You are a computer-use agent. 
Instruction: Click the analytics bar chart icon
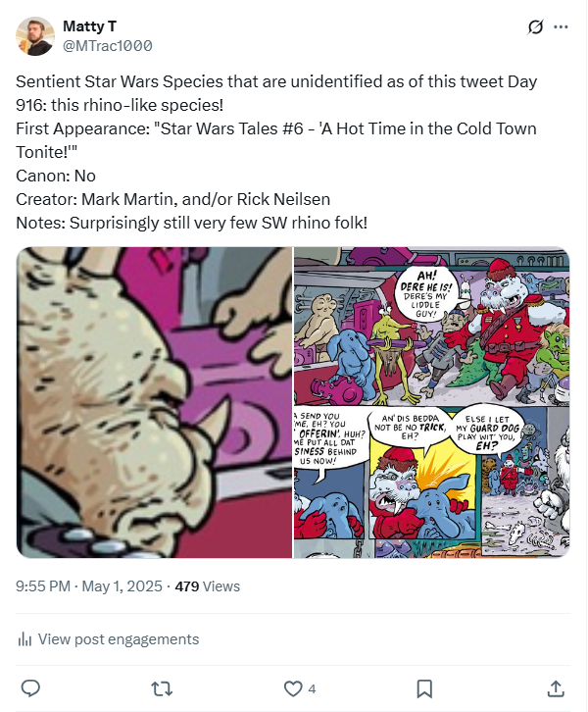click(x=24, y=639)
